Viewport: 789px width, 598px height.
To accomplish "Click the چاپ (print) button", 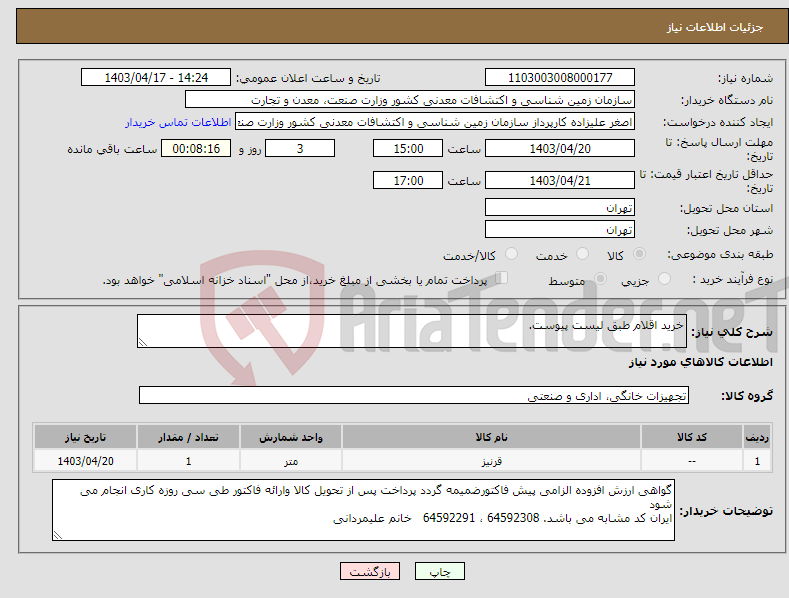I will (439, 571).
